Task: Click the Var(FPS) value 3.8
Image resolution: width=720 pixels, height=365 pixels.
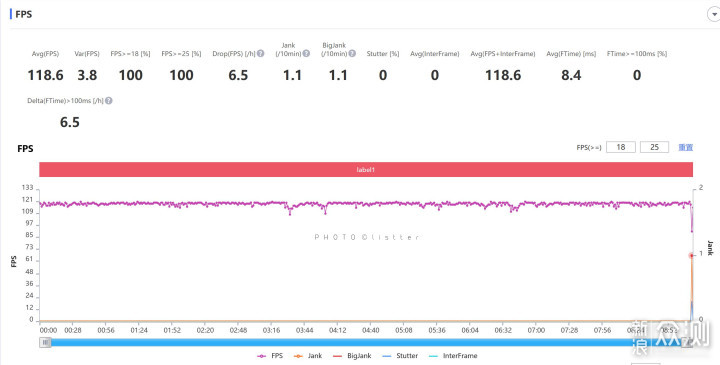Action: tap(87, 75)
